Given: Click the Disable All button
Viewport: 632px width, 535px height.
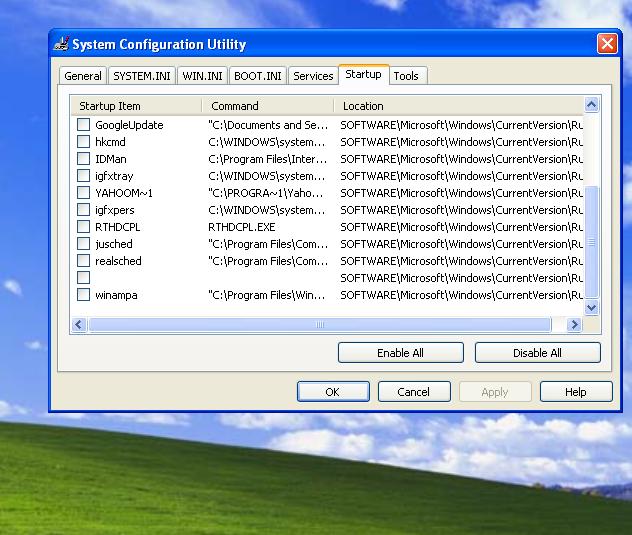Looking at the screenshot, I should pos(537,353).
